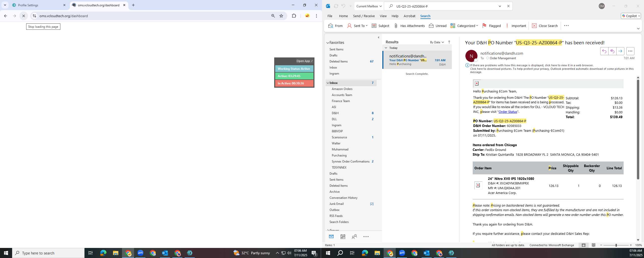Close the Profile Settings tab
This screenshot has height=258, width=644.
pyautogui.click(x=64, y=5)
